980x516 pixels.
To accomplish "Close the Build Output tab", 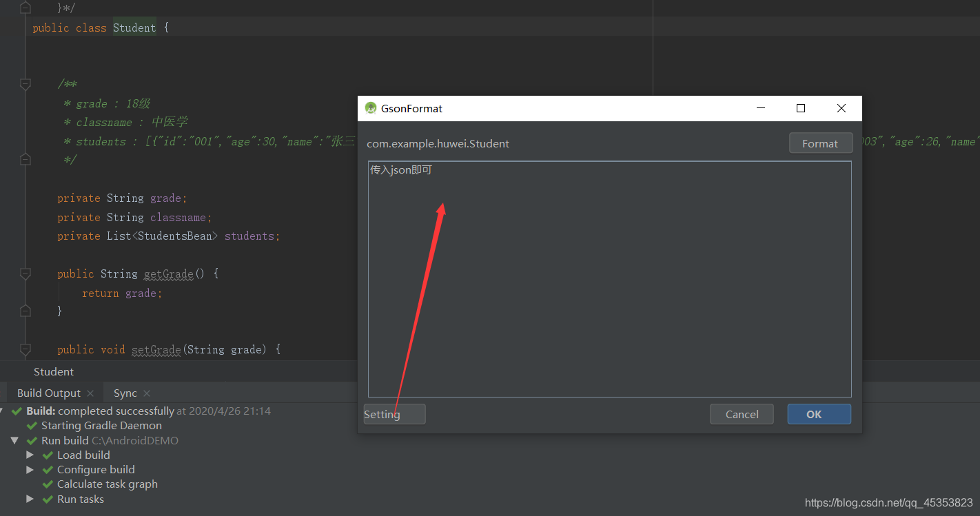I will tap(90, 393).
